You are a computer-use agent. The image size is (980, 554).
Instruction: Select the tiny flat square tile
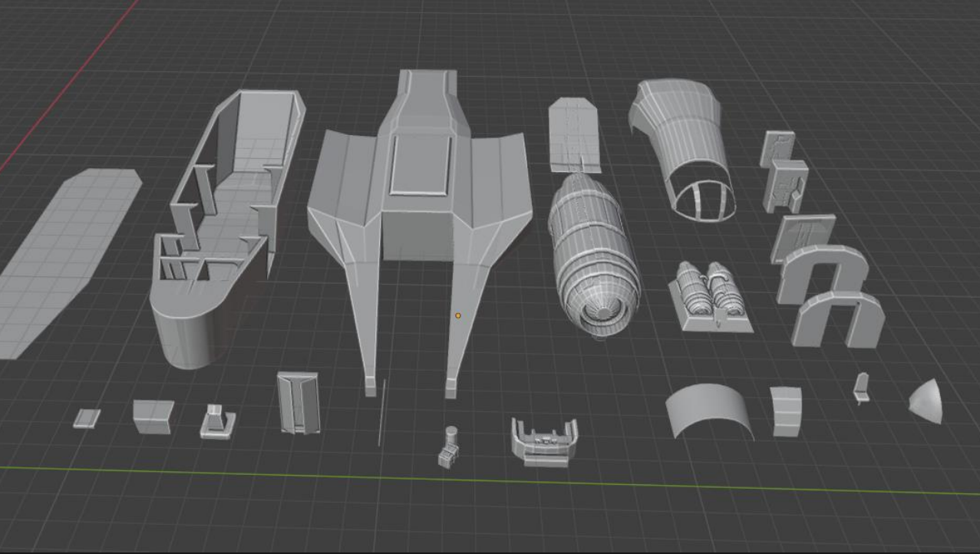(x=87, y=418)
